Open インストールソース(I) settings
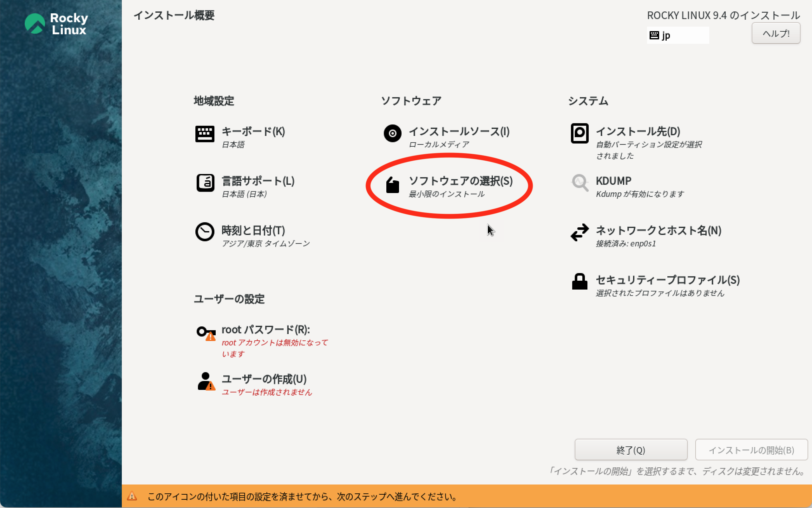This screenshot has height=508, width=812. tap(459, 131)
